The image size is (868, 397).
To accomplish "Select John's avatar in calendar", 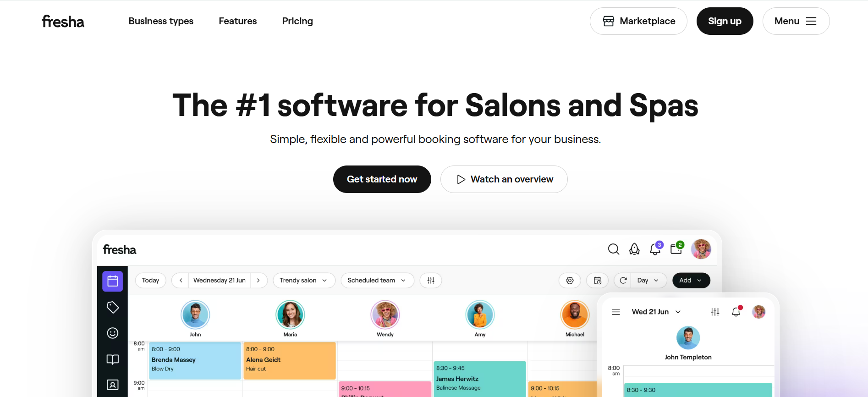I will pyautogui.click(x=195, y=314).
